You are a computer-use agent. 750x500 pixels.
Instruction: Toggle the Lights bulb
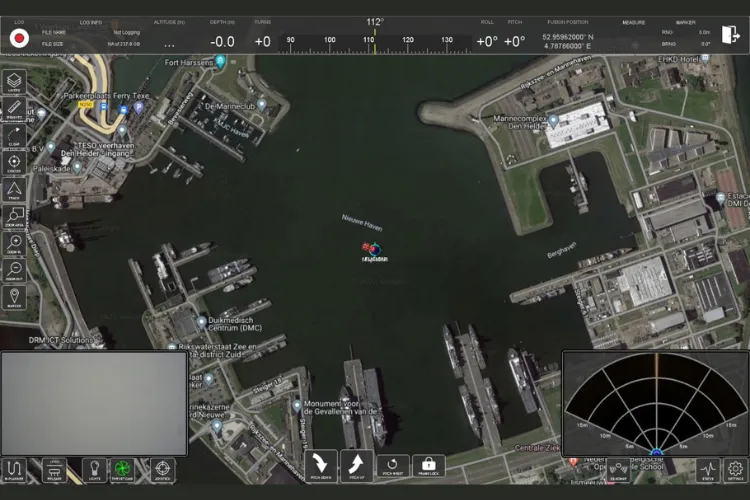94,470
